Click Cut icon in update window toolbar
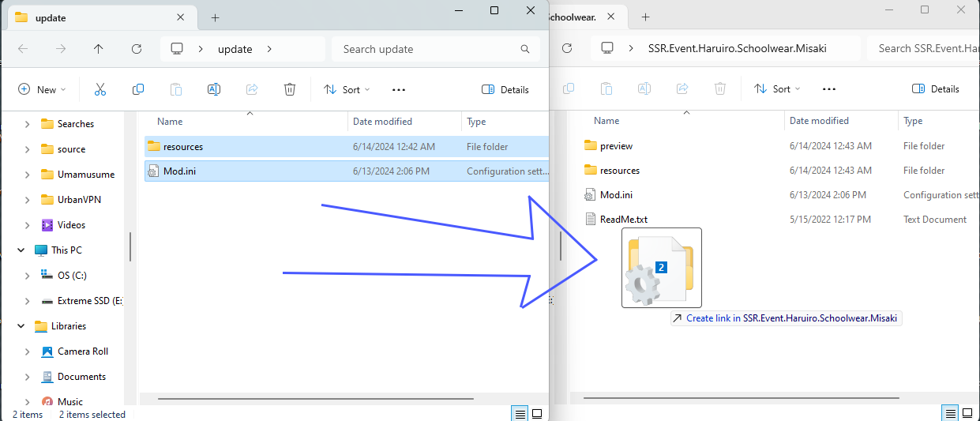This screenshot has width=980, height=421. (100, 89)
